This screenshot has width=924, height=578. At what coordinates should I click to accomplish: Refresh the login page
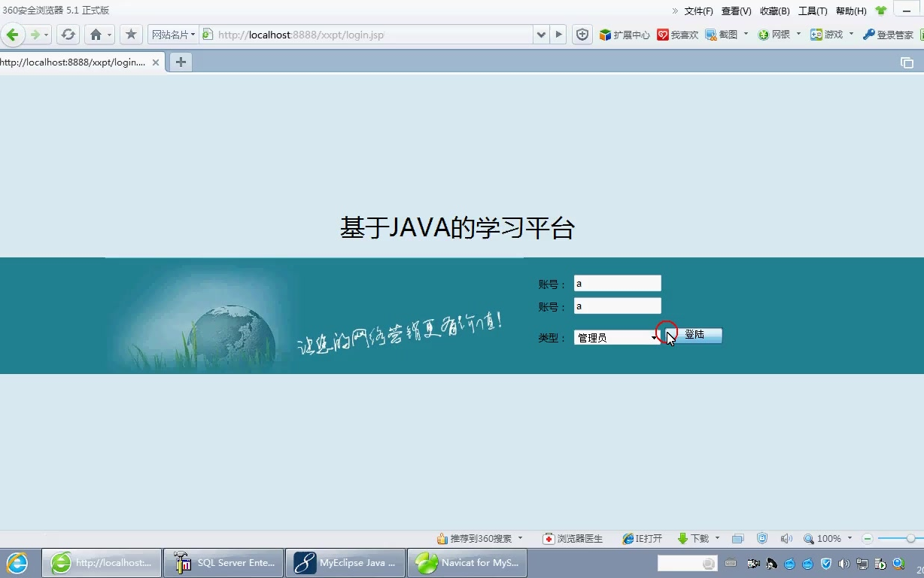click(67, 34)
